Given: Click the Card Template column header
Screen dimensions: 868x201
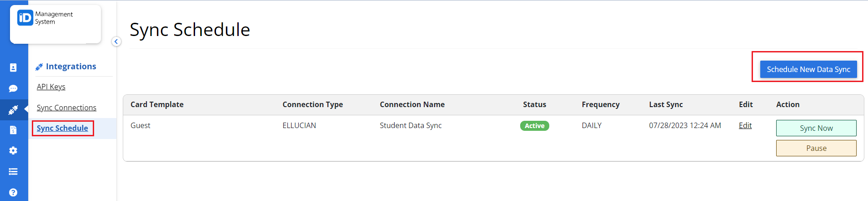Looking at the screenshot, I should coord(157,104).
